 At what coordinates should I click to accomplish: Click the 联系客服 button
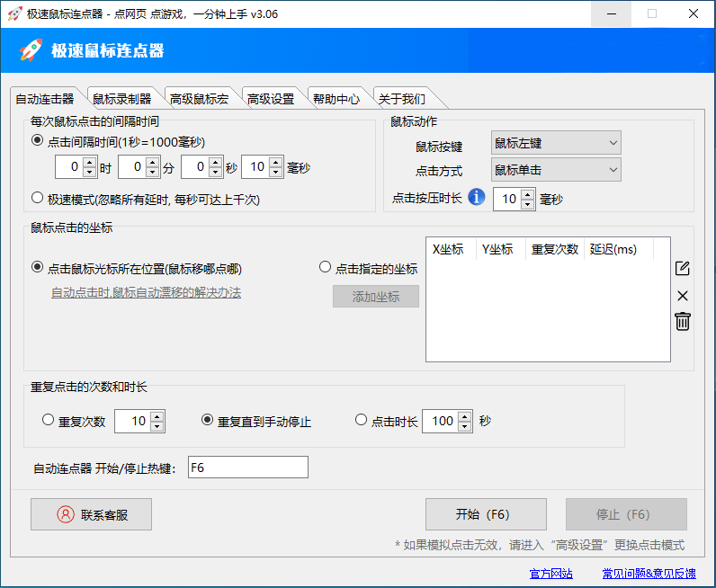(91, 514)
